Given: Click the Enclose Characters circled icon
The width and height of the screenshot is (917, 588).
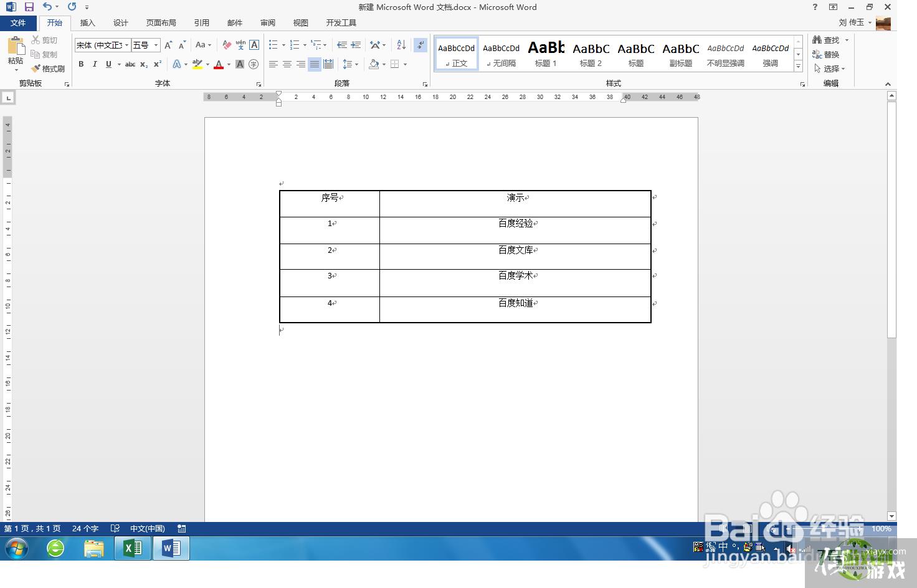Looking at the screenshot, I should 254,64.
